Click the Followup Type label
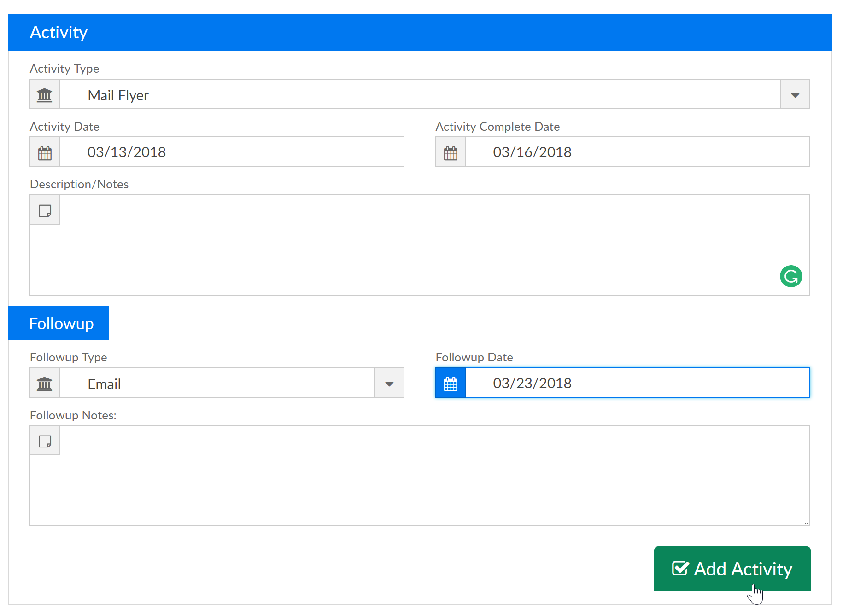This screenshot has width=843, height=616. [68, 357]
